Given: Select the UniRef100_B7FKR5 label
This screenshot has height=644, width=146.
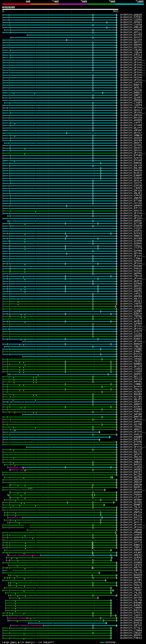Looking at the screenshot, I should 131,156.
